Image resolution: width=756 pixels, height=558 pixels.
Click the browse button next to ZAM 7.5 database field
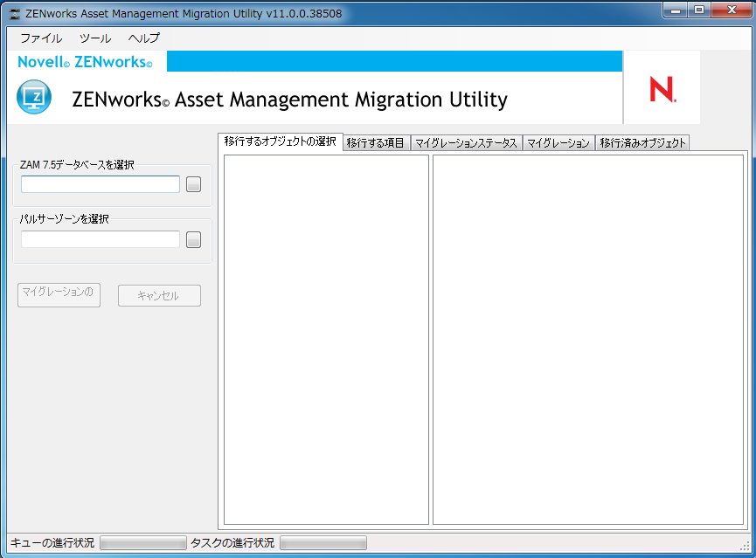point(193,184)
